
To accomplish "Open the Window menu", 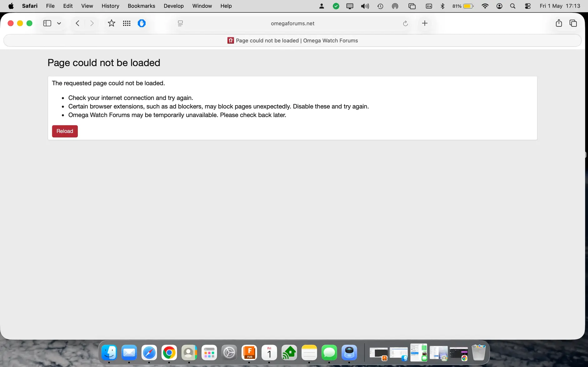I will tap(202, 6).
